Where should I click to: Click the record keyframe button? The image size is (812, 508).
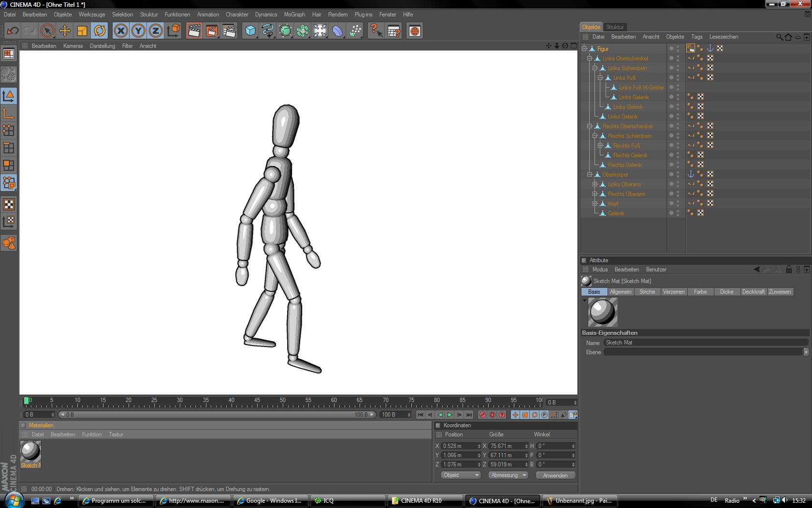tap(482, 415)
